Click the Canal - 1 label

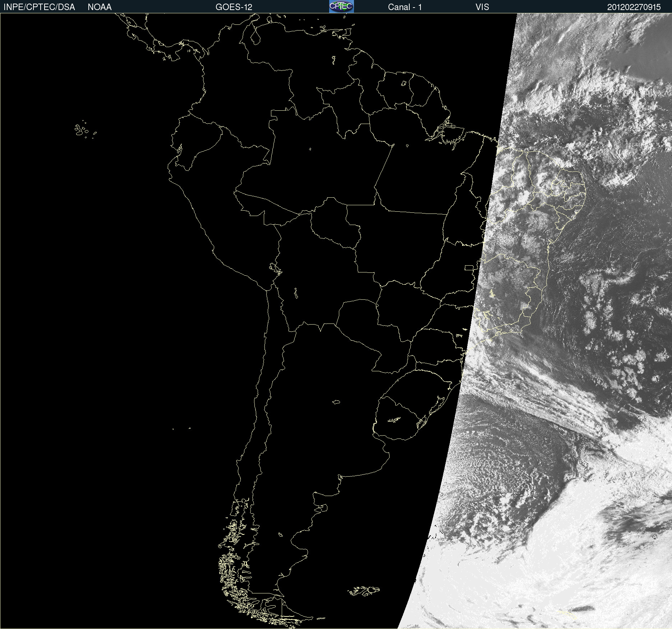(x=405, y=7)
